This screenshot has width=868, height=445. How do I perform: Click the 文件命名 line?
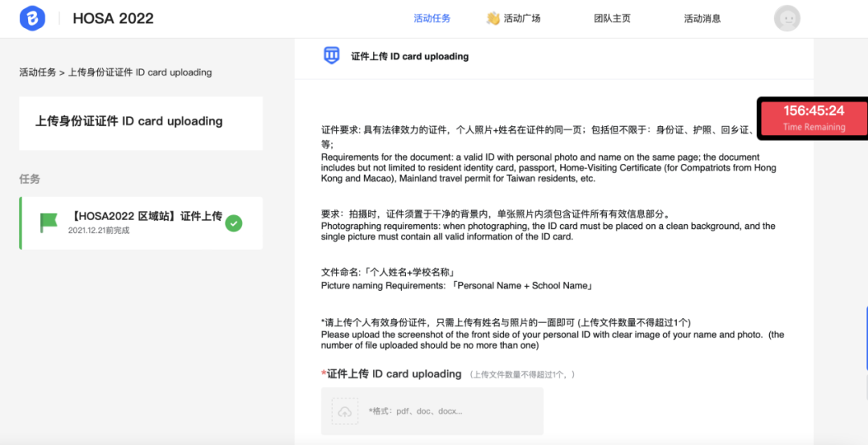point(388,273)
